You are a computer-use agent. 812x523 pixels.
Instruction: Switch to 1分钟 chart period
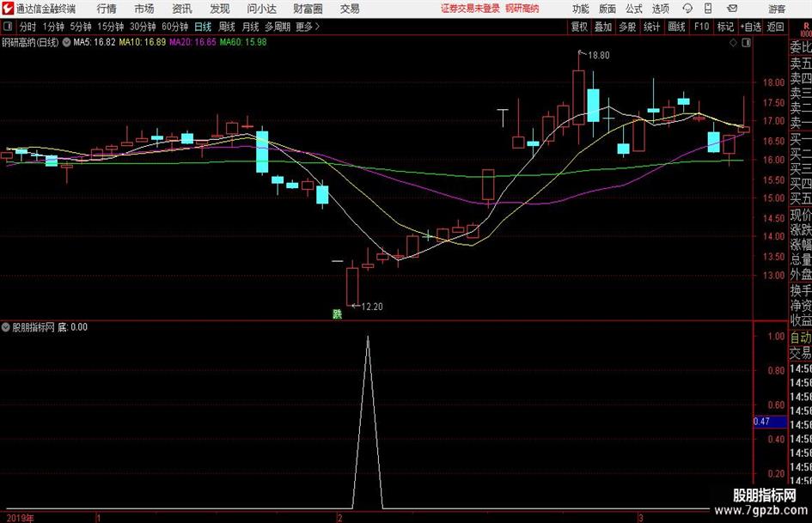point(53,27)
